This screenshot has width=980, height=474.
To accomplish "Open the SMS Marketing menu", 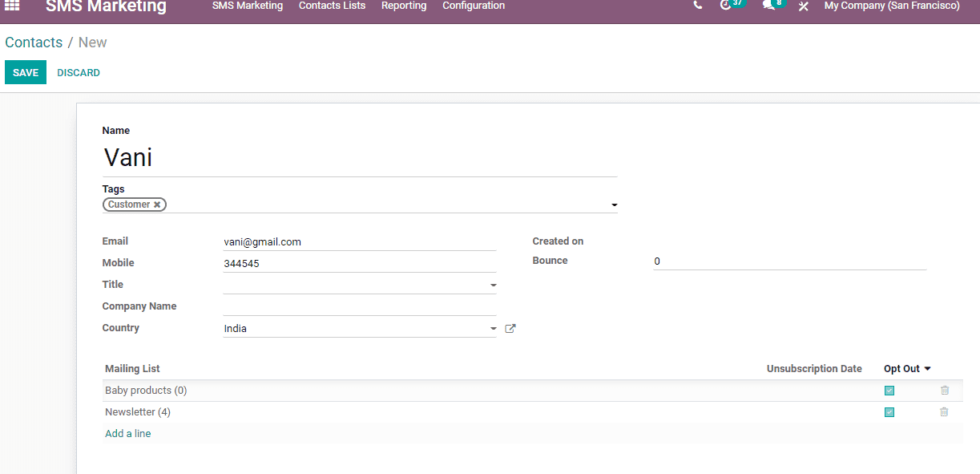I will tap(248, 6).
